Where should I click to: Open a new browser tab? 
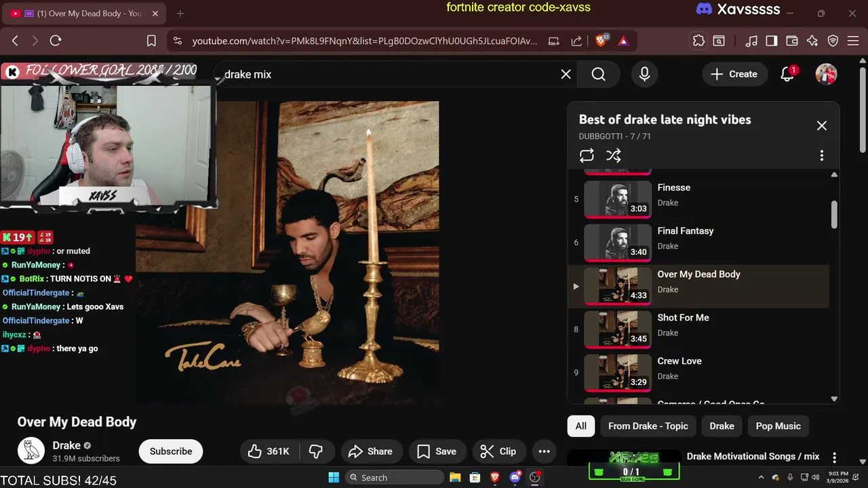[180, 14]
